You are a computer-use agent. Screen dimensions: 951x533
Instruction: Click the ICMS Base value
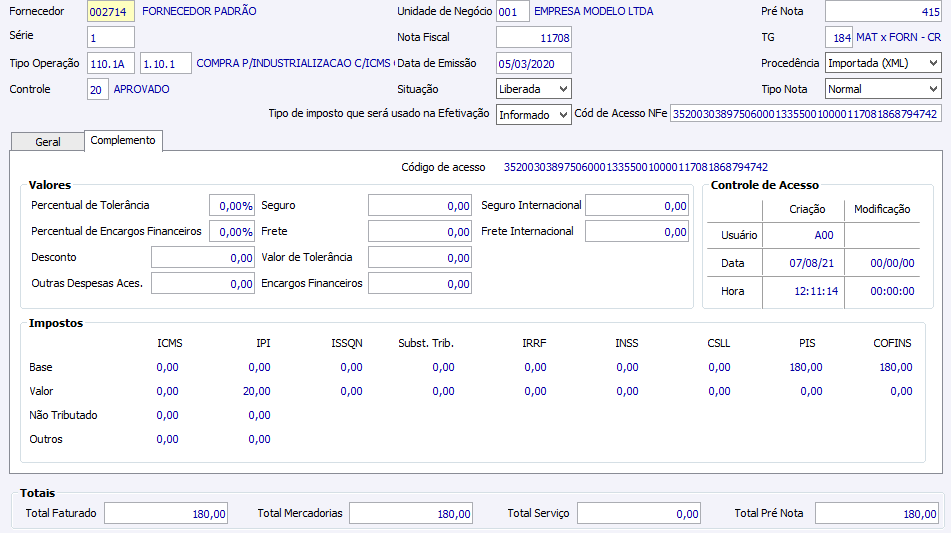click(167, 367)
